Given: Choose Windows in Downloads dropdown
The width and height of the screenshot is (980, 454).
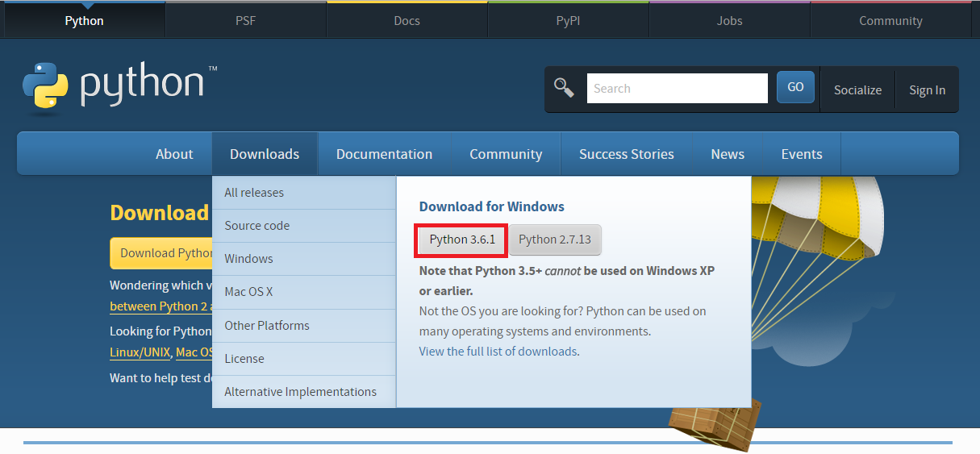Looking at the screenshot, I should coord(304,259).
